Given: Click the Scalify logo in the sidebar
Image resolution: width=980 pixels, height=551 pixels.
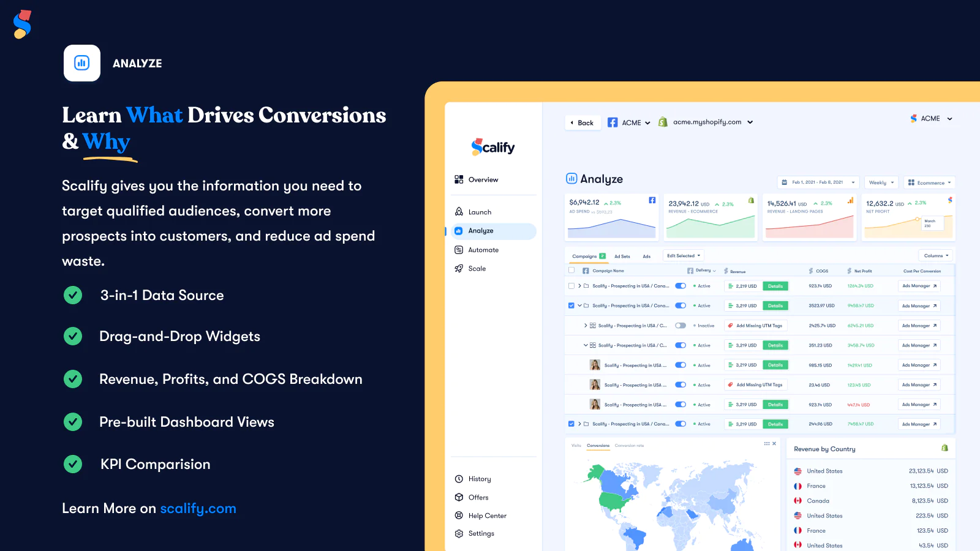Looking at the screenshot, I should (493, 147).
